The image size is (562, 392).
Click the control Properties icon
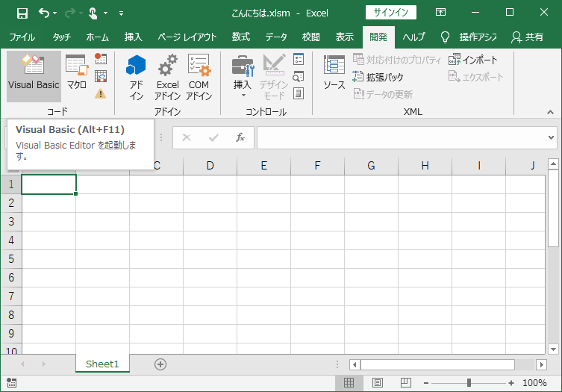point(299,59)
